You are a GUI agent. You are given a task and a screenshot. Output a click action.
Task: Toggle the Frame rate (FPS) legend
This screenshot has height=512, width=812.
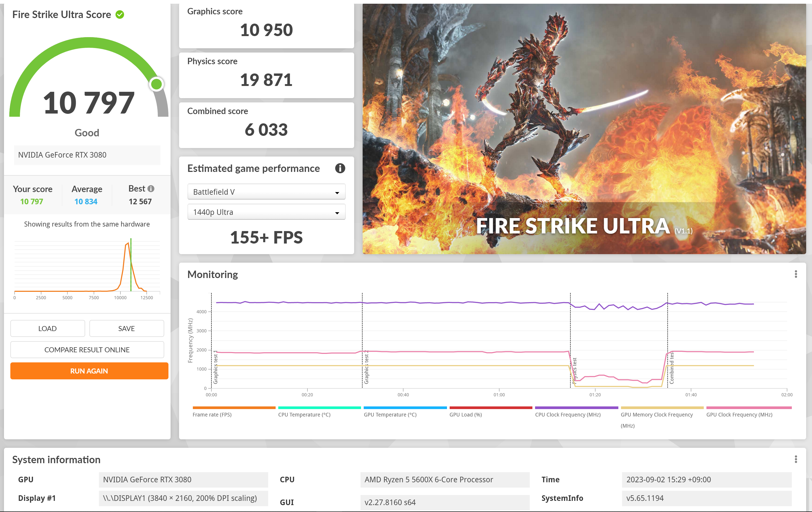pos(212,415)
